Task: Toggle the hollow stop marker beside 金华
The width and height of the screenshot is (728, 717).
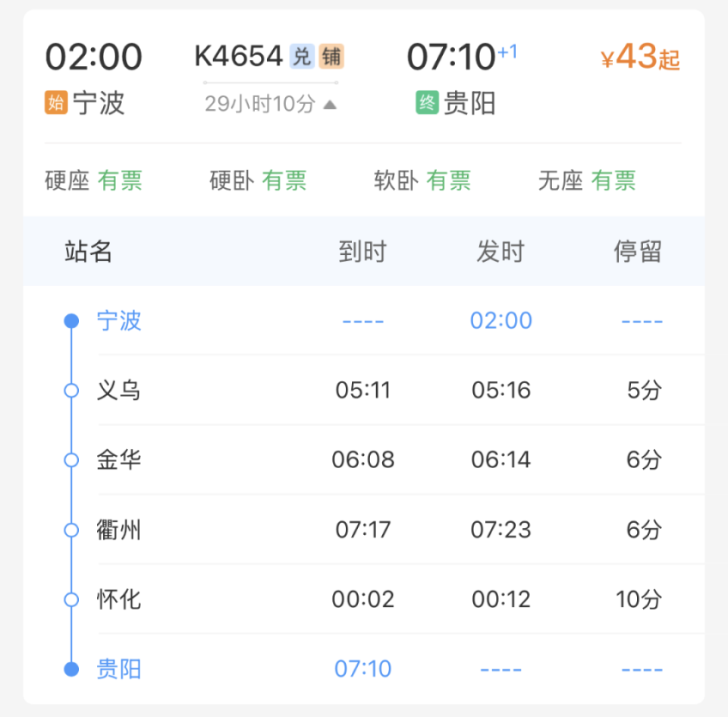Action: [x=71, y=460]
